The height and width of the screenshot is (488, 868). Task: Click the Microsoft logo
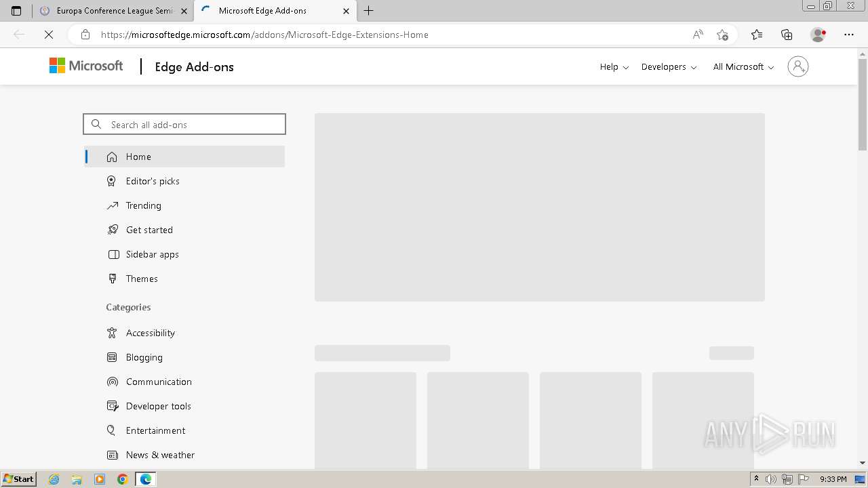86,66
